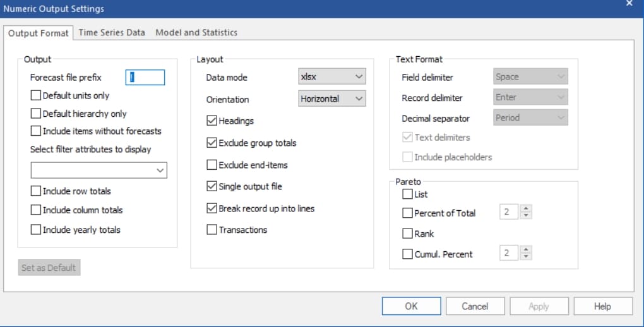
Task: Open the Model and Statistics tab
Action: [196, 32]
